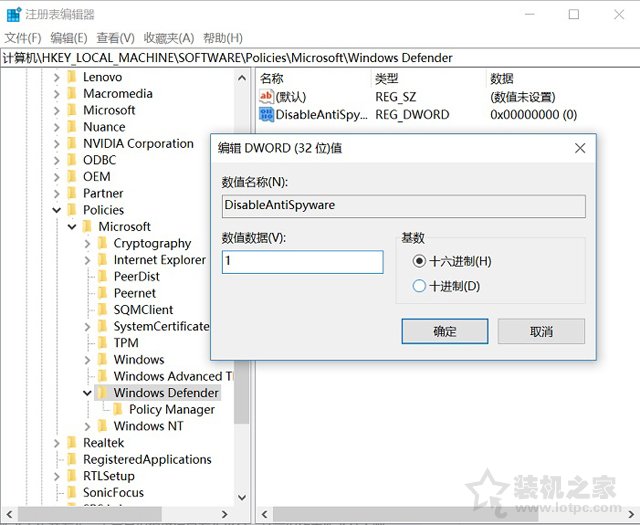Click the 数值数据(V) value input field
This screenshot has height=525, width=640.
click(302, 262)
